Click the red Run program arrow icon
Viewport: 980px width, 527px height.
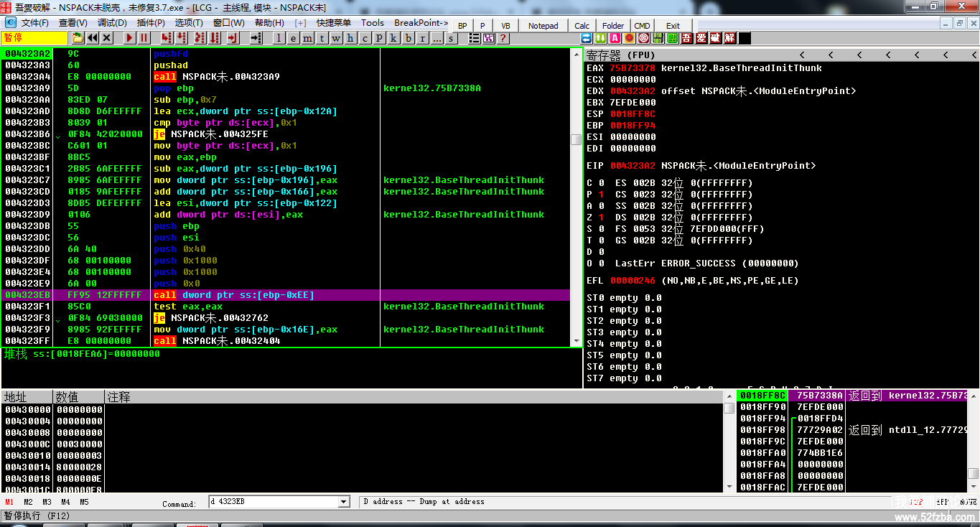[x=130, y=38]
